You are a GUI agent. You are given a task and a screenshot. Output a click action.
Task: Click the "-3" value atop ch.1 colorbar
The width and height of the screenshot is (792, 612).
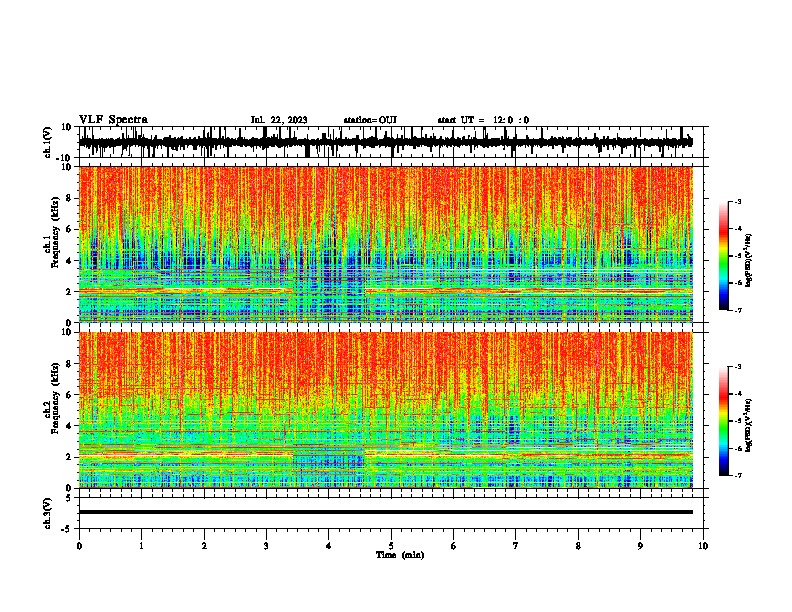(x=738, y=201)
